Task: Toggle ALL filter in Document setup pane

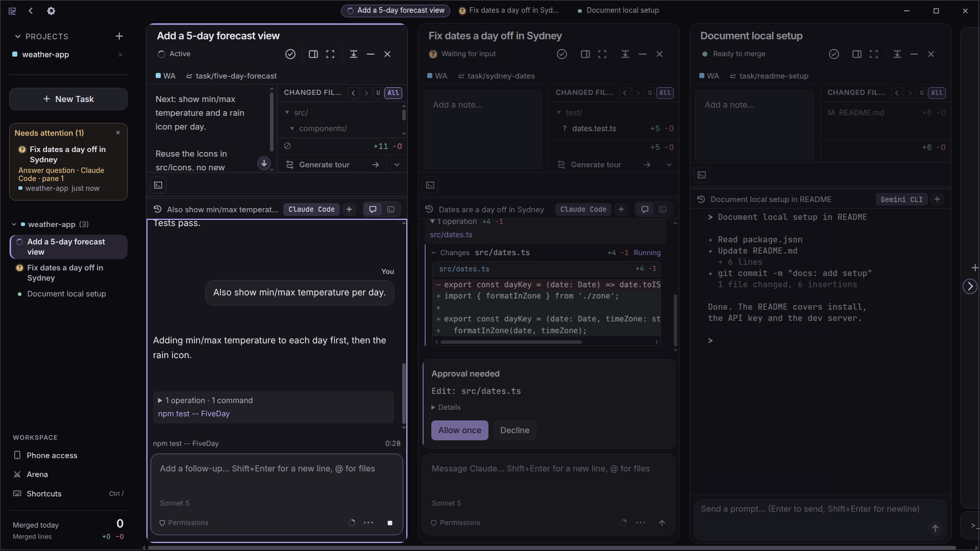Action: point(937,93)
